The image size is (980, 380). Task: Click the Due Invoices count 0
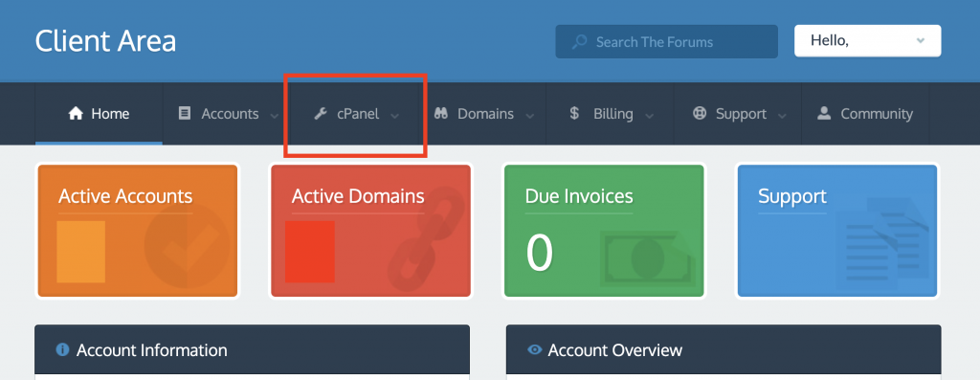pyautogui.click(x=540, y=254)
